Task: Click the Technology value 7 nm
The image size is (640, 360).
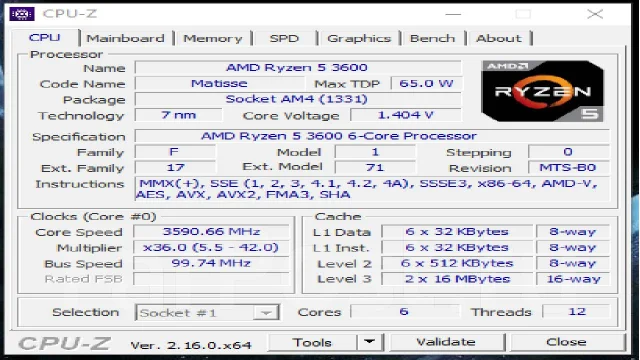Action: 178,115
